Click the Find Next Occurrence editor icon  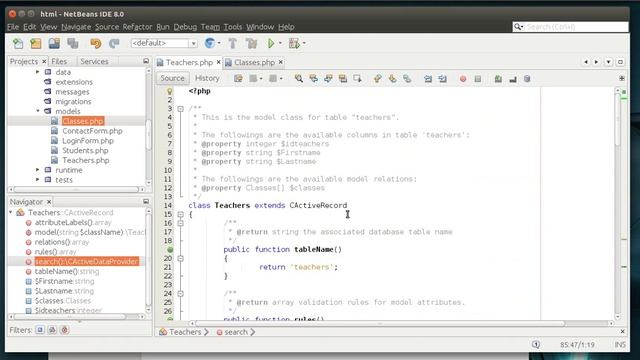tap(328, 78)
